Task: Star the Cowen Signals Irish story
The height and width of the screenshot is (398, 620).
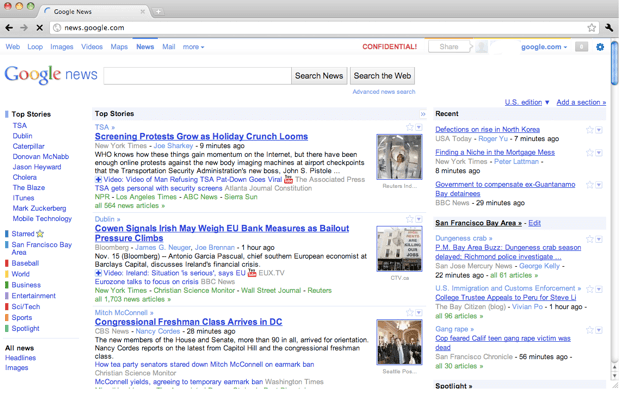Action: click(410, 219)
